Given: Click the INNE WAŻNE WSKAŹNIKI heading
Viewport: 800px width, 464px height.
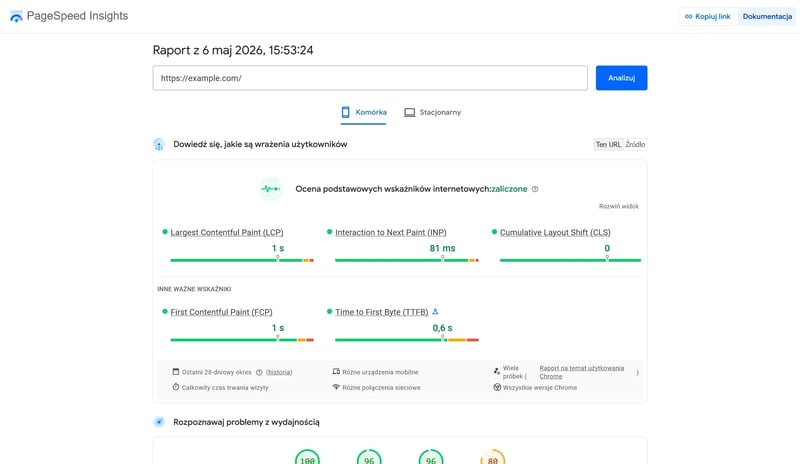Looking at the screenshot, I should (x=194, y=289).
